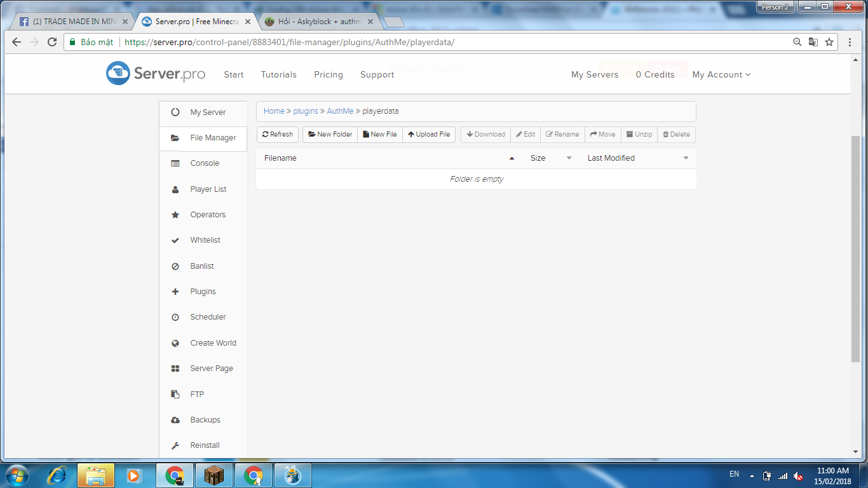Open My Servers in the header
The image size is (868, 488).
[x=595, y=74]
